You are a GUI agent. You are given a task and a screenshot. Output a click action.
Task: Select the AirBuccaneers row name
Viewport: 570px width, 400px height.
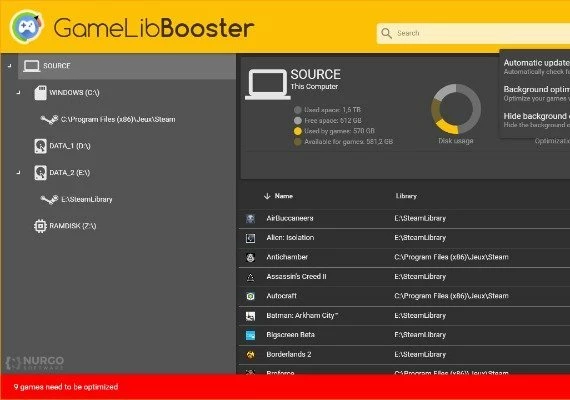tap(290, 218)
